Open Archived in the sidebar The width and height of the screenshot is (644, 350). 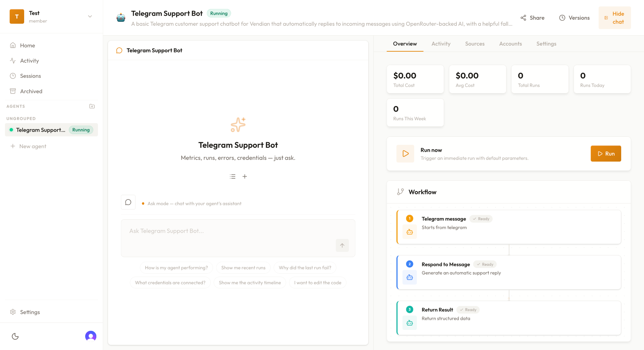(x=51, y=91)
